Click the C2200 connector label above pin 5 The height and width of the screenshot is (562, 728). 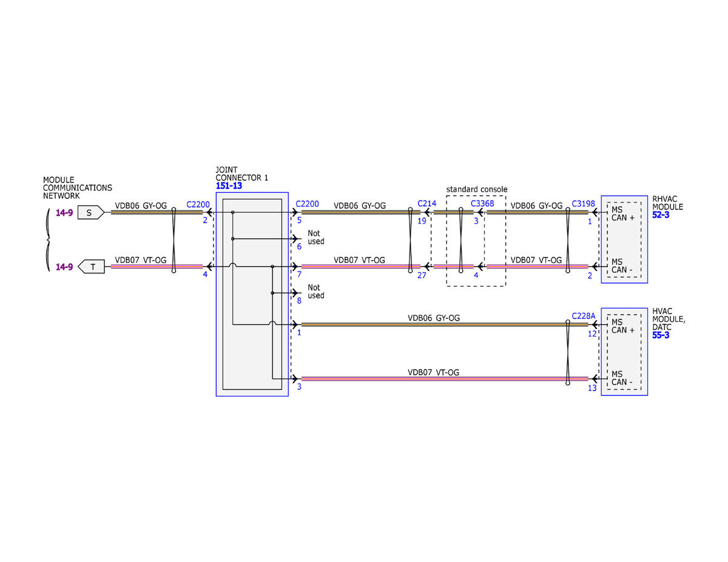click(x=307, y=204)
